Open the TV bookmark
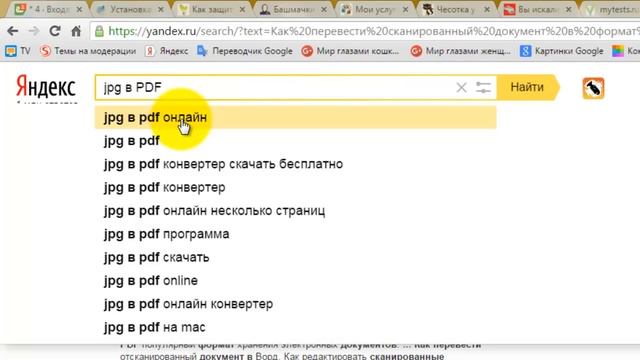 [18, 51]
